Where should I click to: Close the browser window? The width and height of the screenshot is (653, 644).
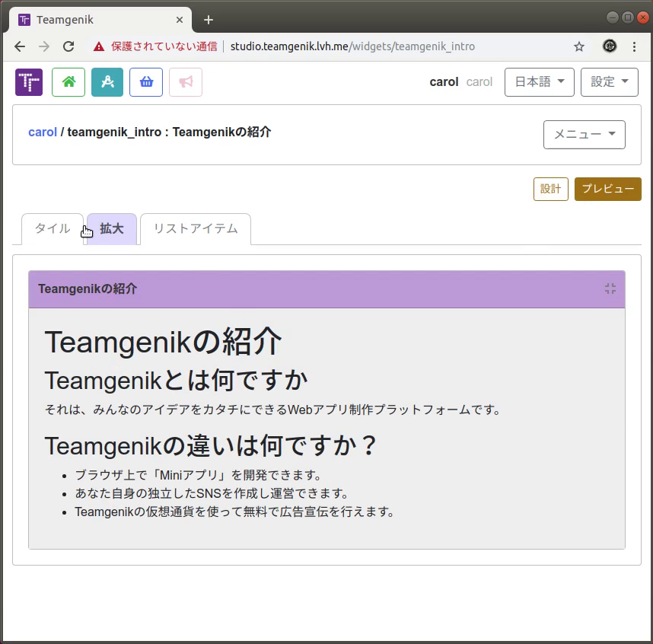click(x=643, y=17)
